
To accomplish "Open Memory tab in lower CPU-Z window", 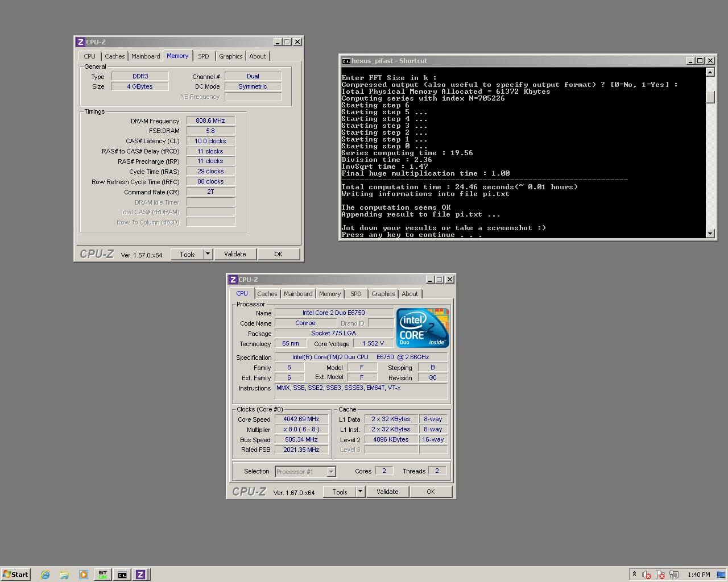I will point(330,294).
